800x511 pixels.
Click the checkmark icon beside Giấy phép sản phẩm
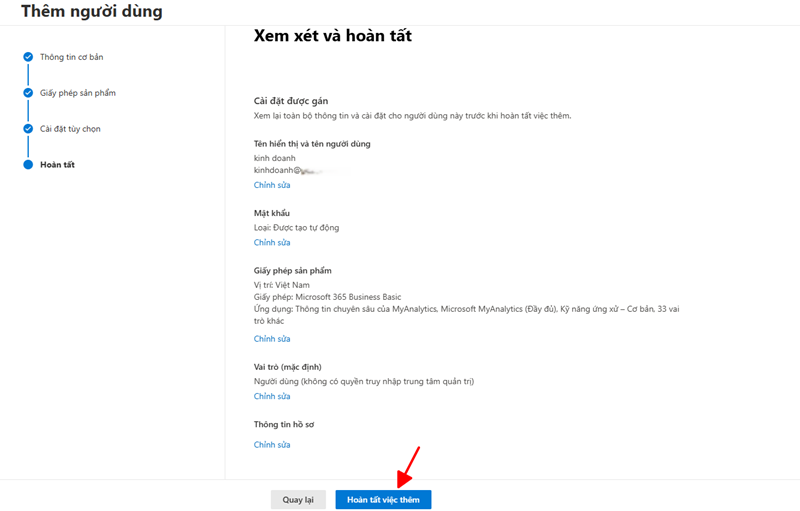[28, 93]
